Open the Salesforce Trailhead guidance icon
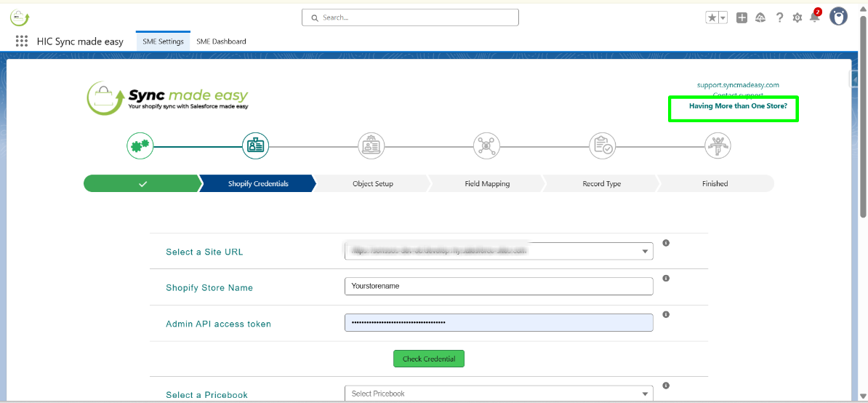Image resolution: width=868 pixels, height=403 pixels. pos(760,17)
